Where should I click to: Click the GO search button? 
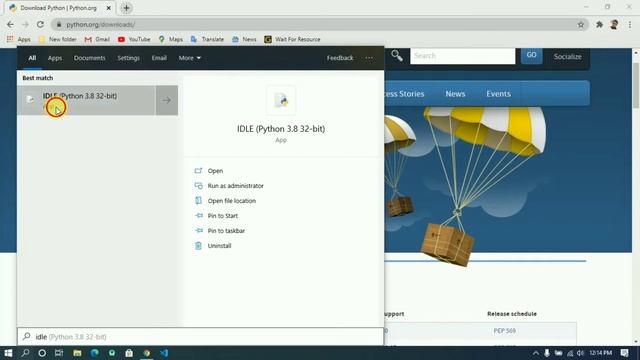[x=531, y=55]
